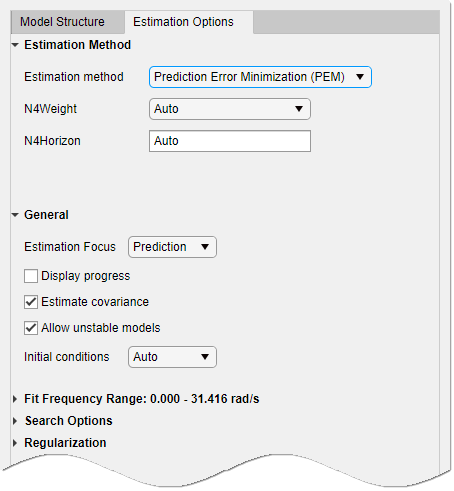The width and height of the screenshot is (454, 491).
Task: Open the N4Weight dropdown
Action: click(230, 109)
